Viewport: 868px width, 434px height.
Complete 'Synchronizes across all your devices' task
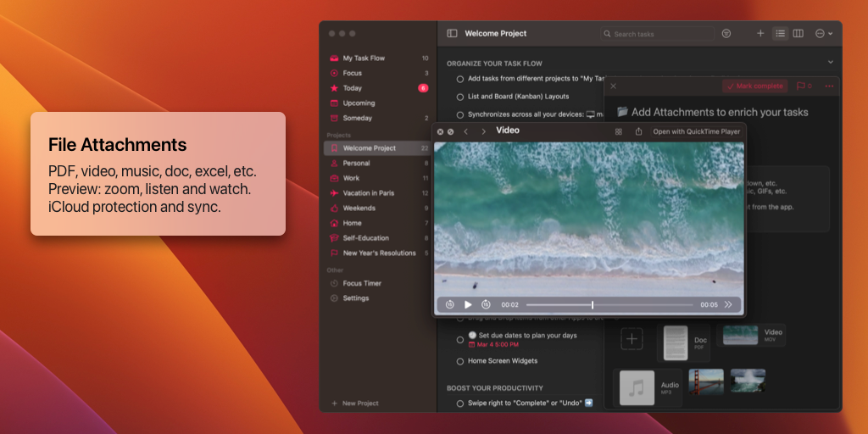[x=460, y=114]
